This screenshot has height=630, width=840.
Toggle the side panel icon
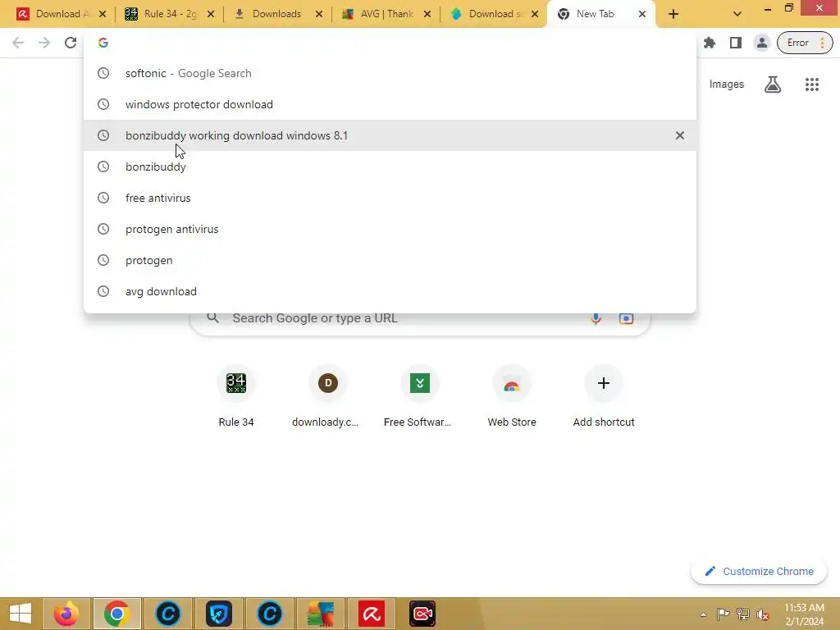coord(736,43)
